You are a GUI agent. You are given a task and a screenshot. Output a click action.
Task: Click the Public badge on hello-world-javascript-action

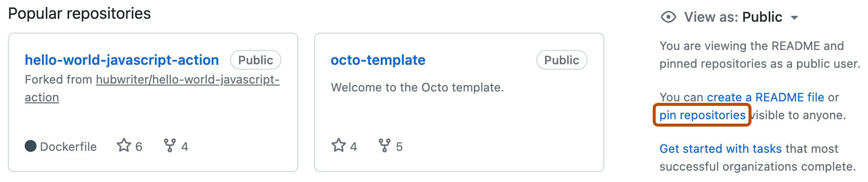(256, 60)
